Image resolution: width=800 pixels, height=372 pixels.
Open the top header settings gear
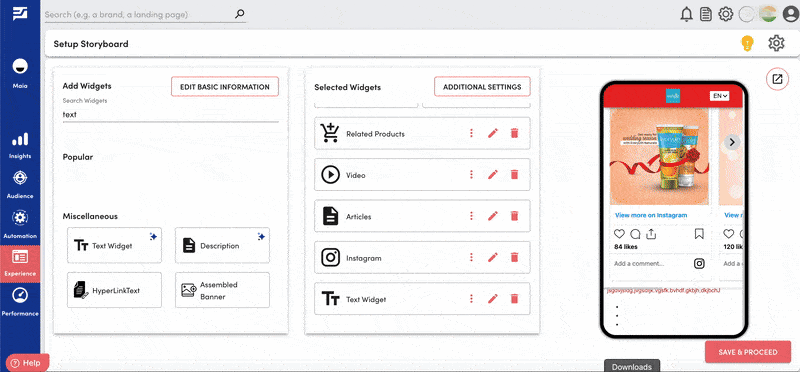pos(726,14)
